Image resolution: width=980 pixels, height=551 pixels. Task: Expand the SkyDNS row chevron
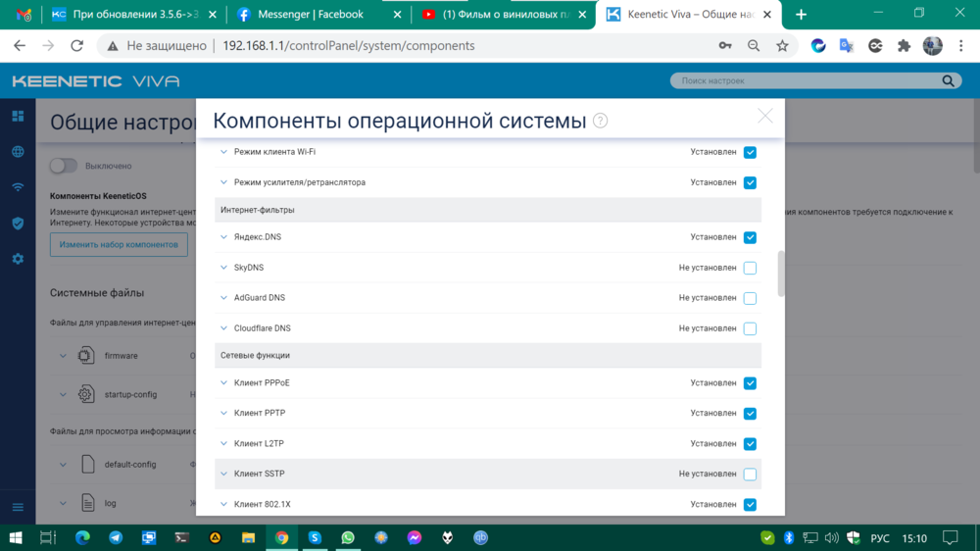pos(223,268)
